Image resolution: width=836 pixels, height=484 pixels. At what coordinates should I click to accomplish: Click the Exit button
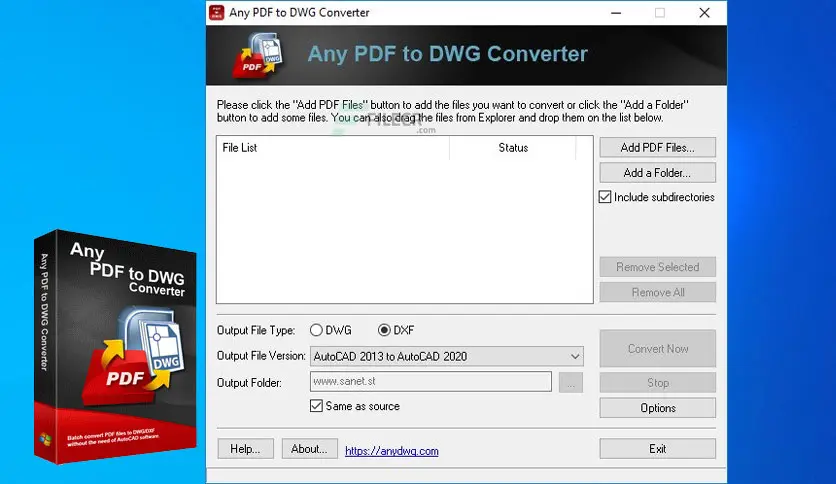point(657,449)
